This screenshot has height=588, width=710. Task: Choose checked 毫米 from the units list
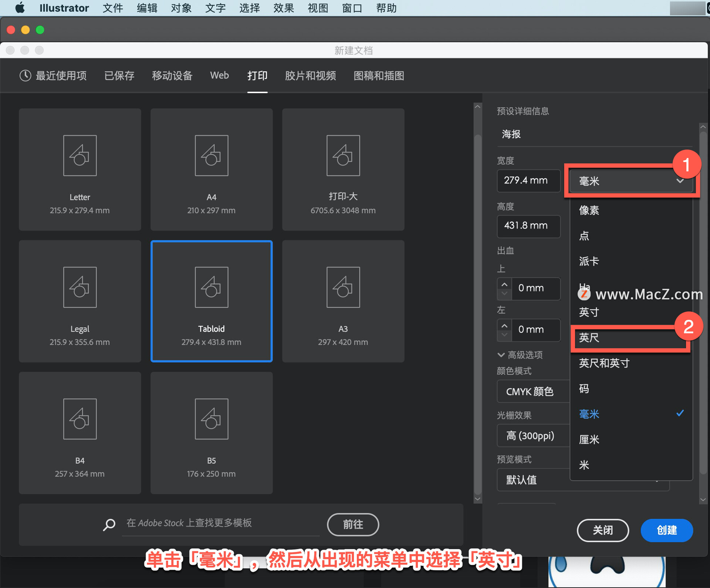(631, 414)
